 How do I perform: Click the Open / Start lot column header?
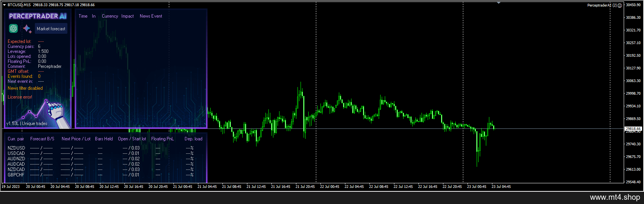point(132,139)
